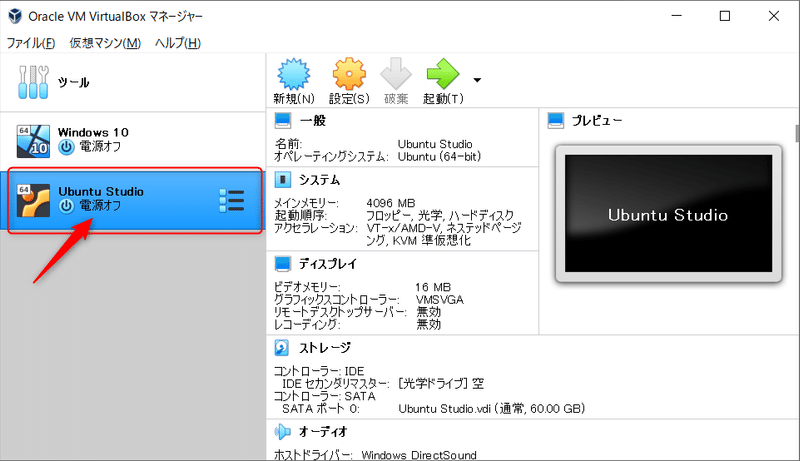Click the 一般 section icon
800x461 pixels.
coord(283,121)
